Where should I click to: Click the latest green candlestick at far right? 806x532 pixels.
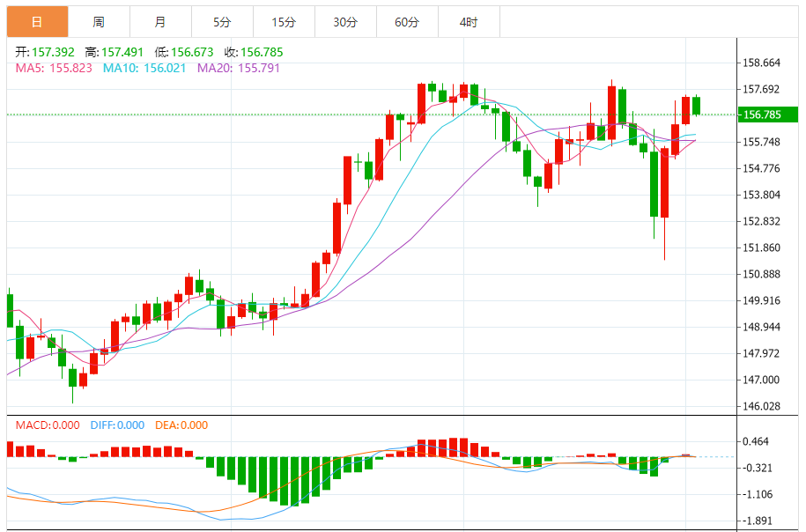(697, 106)
